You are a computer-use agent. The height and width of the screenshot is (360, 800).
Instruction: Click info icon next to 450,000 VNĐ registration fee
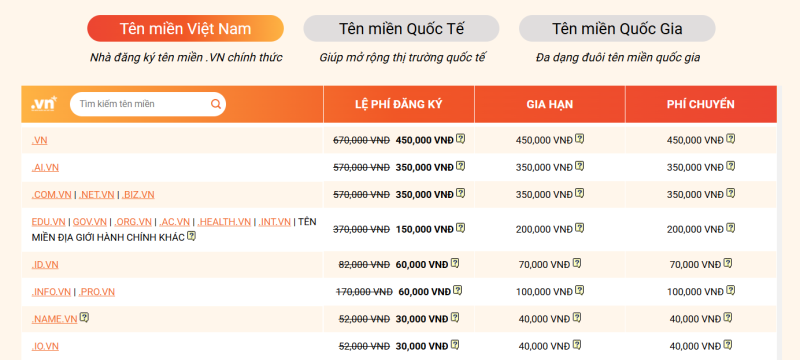click(x=460, y=139)
